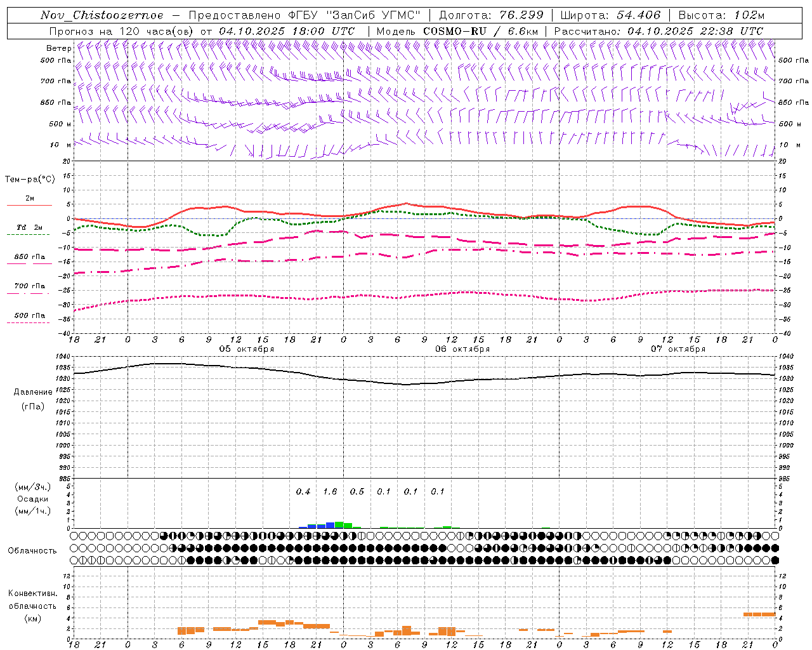Click Рассчитано: 04.10.2025 22:38 UTC text

(x=658, y=31)
